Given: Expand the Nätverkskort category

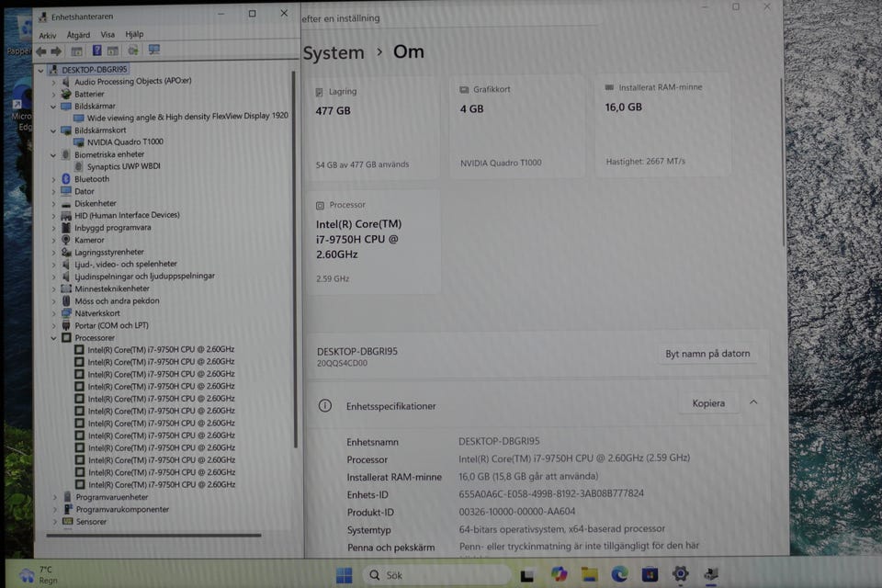Looking at the screenshot, I should pyautogui.click(x=54, y=313).
